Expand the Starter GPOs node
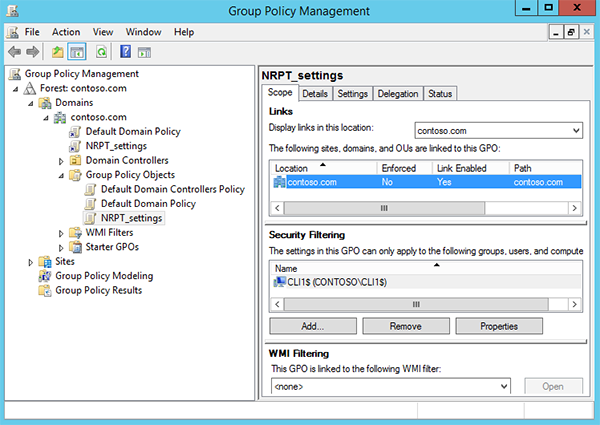Screen dimensions: 600x425 click(61, 248)
